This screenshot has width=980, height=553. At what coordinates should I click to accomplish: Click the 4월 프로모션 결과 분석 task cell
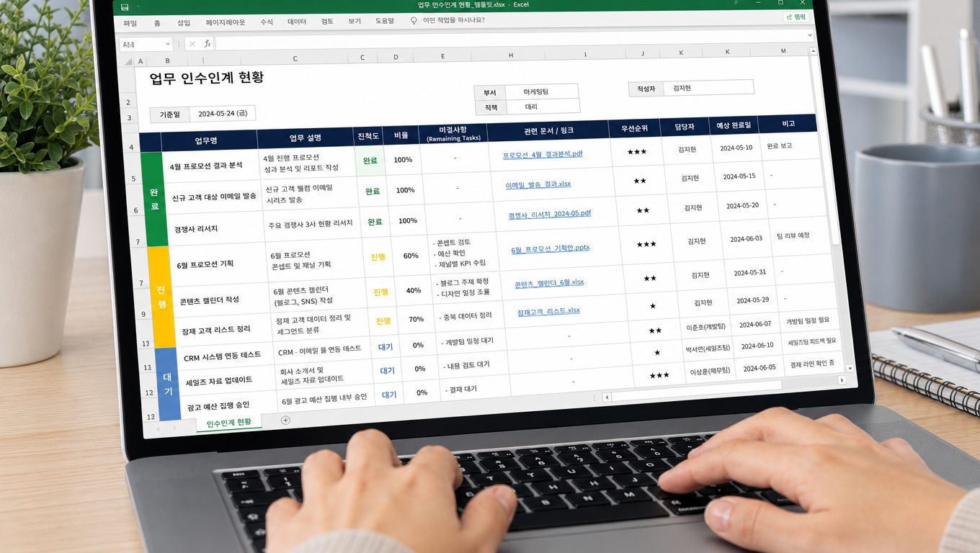click(x=210, y=166)
